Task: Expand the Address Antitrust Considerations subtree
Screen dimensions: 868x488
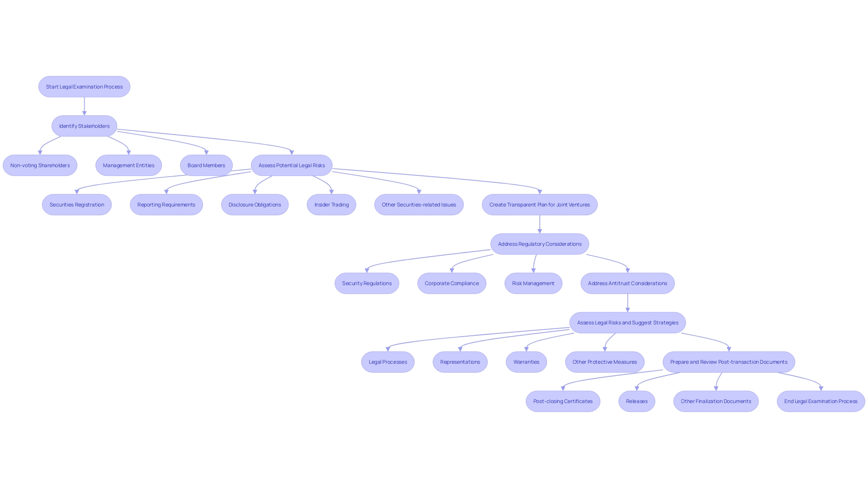Action: 627,283
